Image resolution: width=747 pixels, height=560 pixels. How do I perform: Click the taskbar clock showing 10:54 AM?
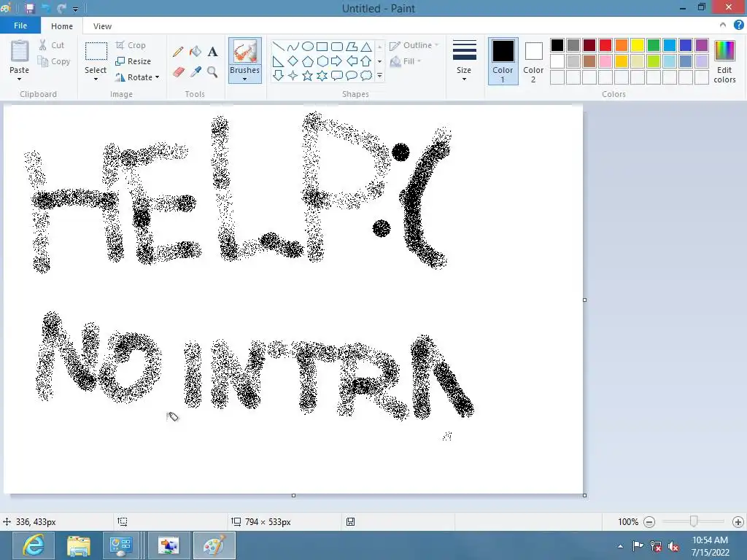[x=711, y=546]
